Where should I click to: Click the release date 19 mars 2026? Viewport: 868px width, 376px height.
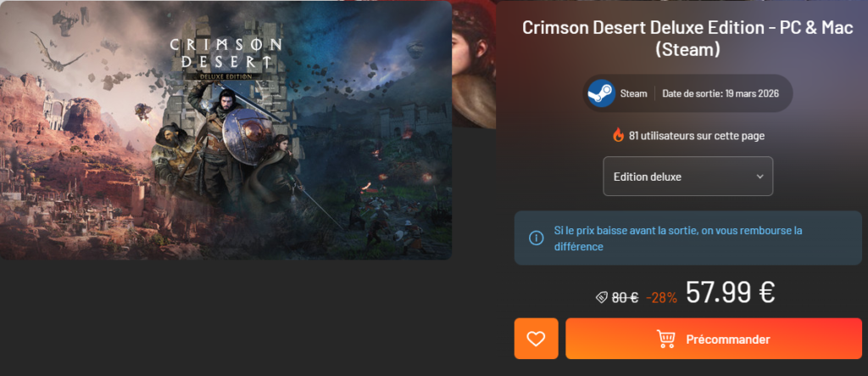click(721, 93)
